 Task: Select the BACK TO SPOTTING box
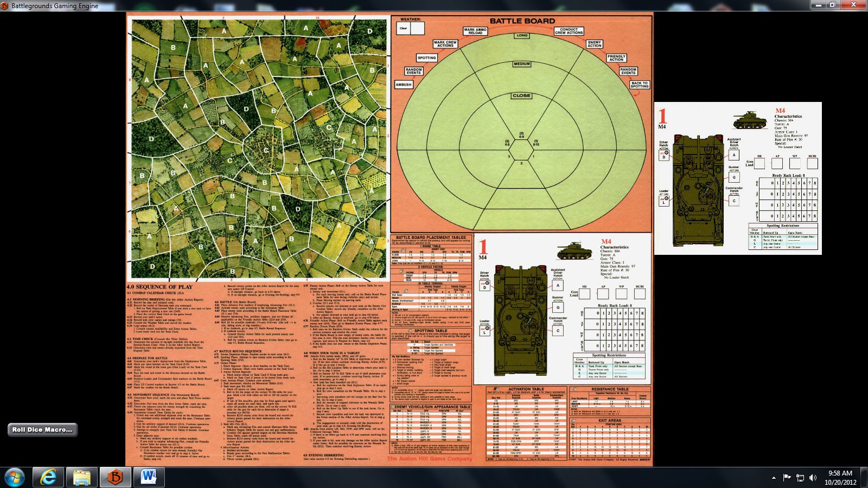pyautogui.click(x=640, y=85)
